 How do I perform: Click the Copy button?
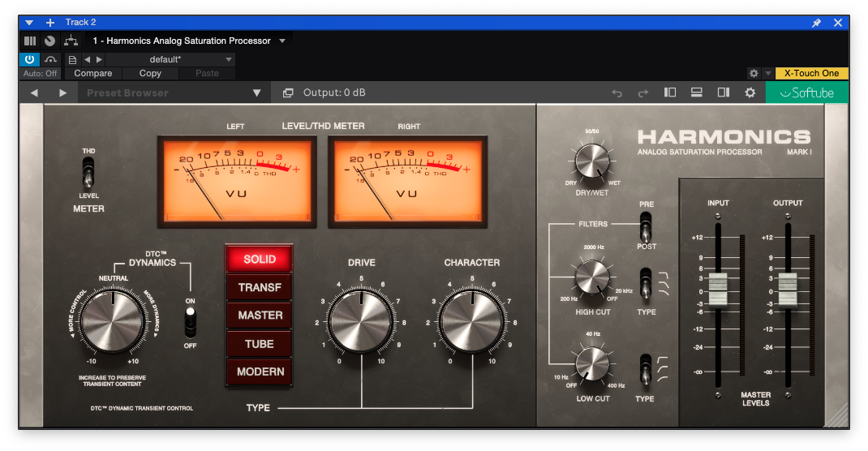pyautogui.click(x=150, y=74)
